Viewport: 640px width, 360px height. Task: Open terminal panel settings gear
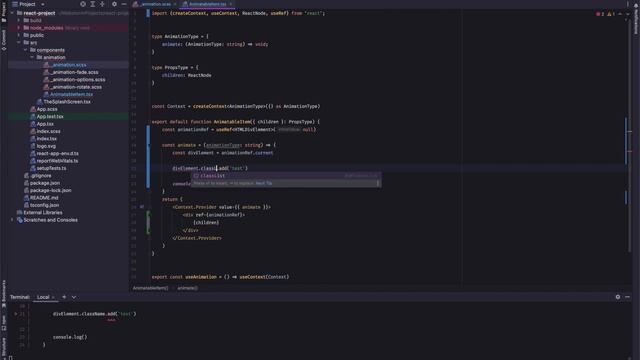(618, 297)
